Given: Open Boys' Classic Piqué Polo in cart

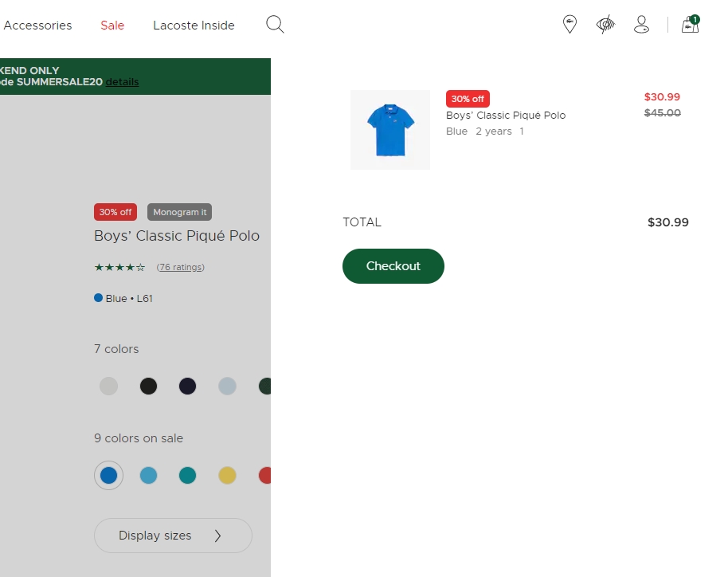Looking at the screenshot, I should coord(506,116).
